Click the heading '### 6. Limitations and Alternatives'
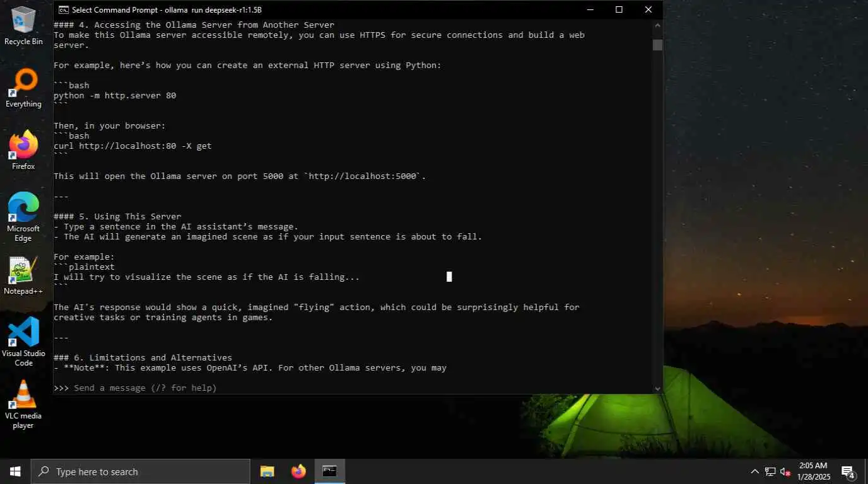Image resolution: width=868 pixels, height=484 pixels. tap(143, 357)
